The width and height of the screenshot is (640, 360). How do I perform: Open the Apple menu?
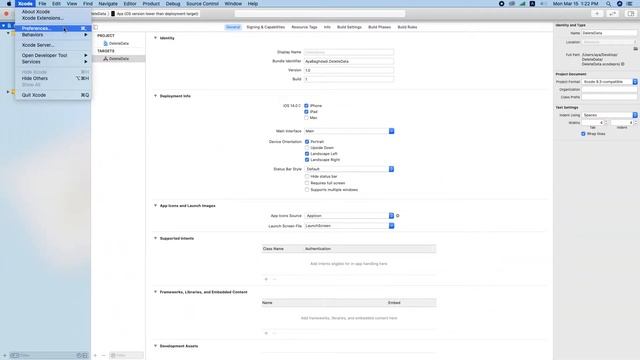(9, 4)
